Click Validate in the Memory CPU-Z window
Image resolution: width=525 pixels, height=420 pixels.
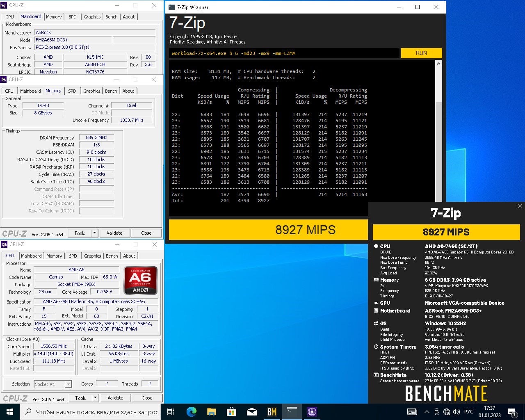click(114, 233)
